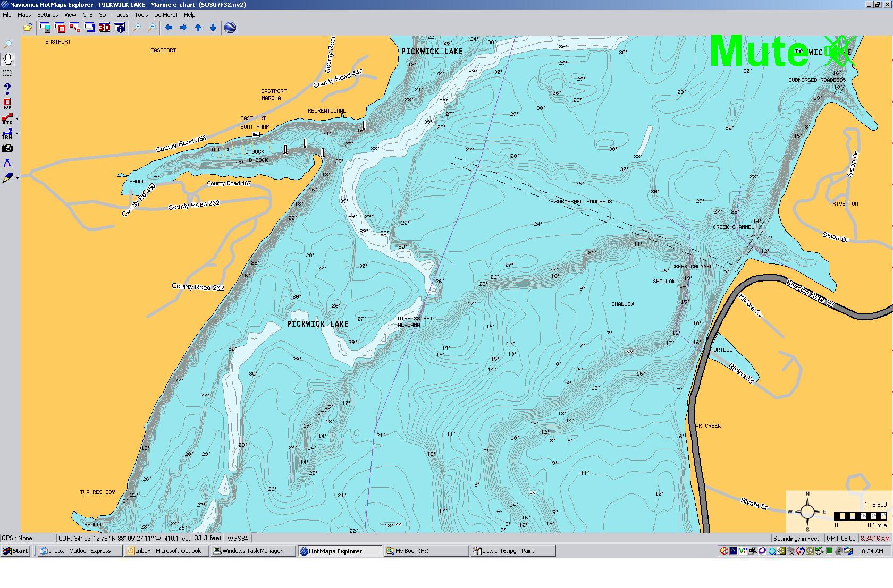
Task: Click the camera snapshot tool
Action: 7,148
